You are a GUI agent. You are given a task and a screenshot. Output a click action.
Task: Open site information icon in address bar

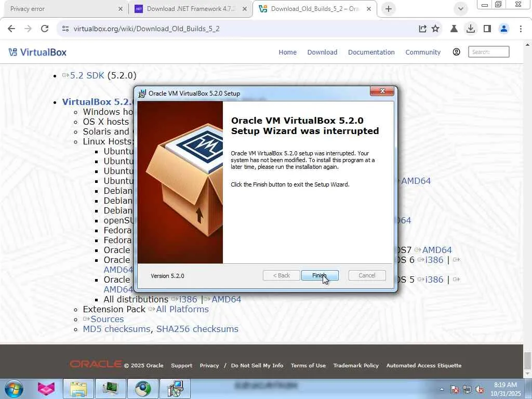pyautogui.click(x=65, y=29)
